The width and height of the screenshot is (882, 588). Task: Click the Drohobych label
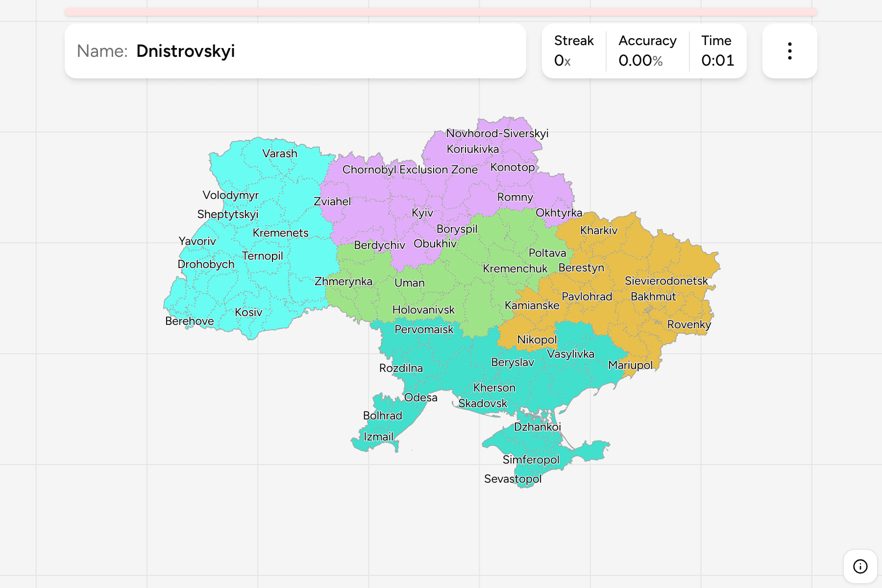(x=206, y=264)
